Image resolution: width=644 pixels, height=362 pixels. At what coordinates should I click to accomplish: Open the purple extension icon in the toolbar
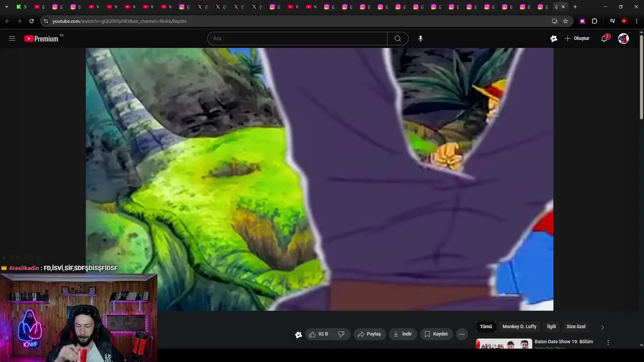(582, 21)
